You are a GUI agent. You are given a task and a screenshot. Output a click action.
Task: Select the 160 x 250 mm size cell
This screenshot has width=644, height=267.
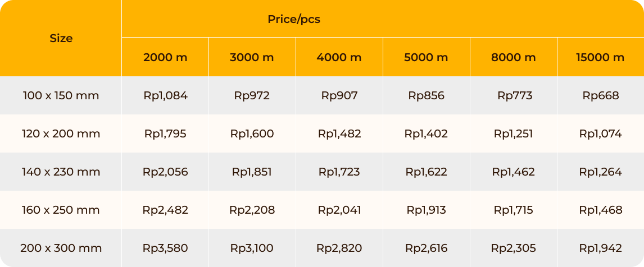pos(61,210)
